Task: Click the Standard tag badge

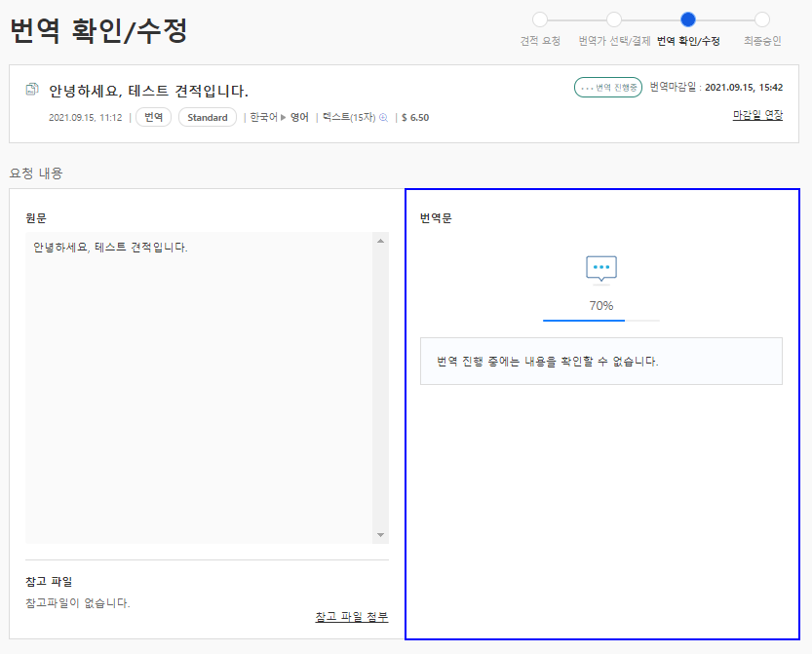Action: pyautogui.click(x=207, y=117)
